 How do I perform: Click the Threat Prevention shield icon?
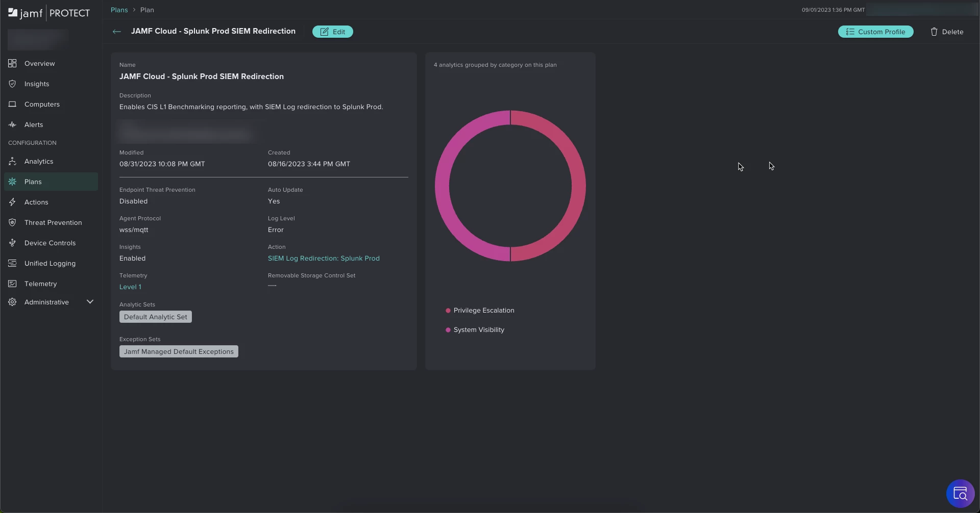click(x=12, y=222)
